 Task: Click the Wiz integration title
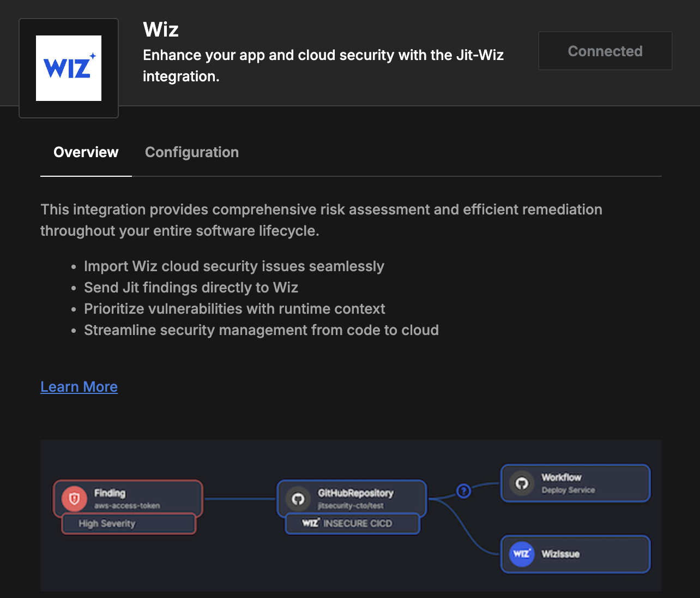[161, 29]
